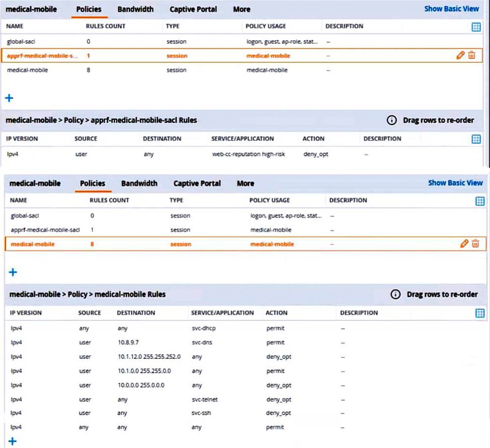Switch to Bandwidth tab in the top panel
Screen dimensions: 490x448
point(135,9)
